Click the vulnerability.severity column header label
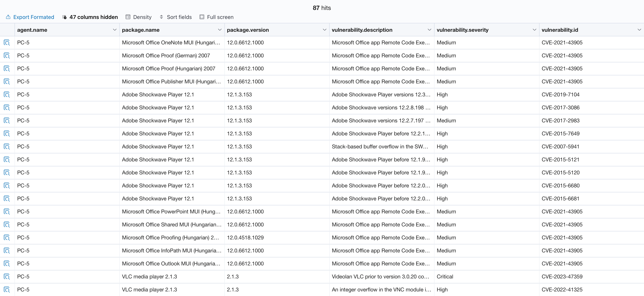 (463, 30)
